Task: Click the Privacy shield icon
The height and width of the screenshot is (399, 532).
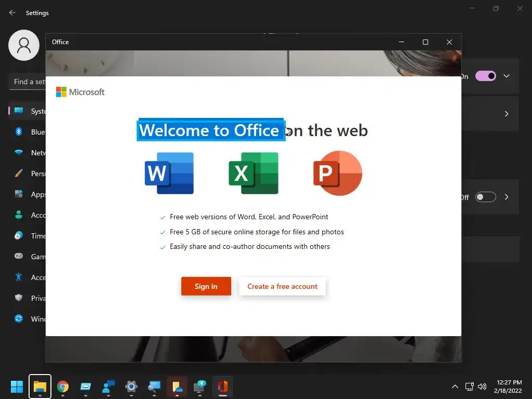Action: 19,298
